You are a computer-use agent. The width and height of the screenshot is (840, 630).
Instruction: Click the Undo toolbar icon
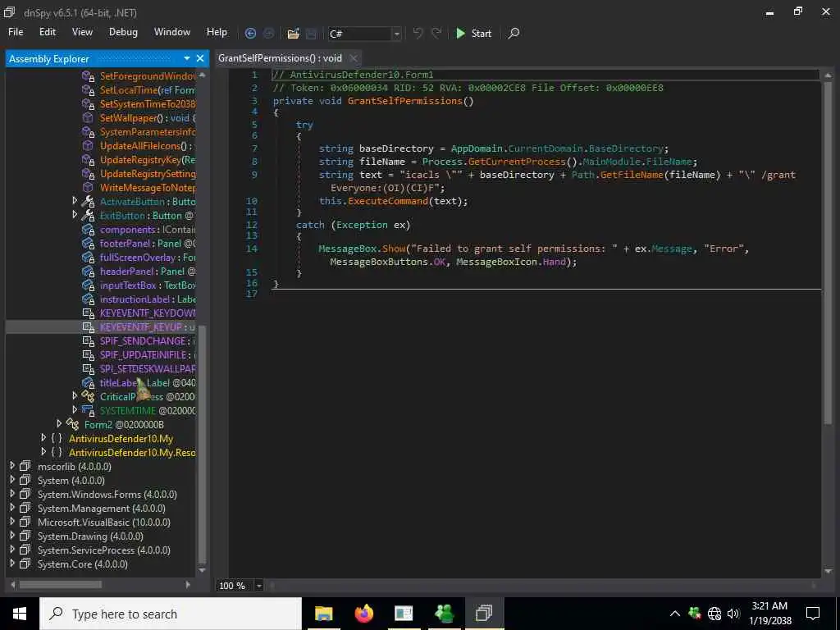[x=418, y=33]
